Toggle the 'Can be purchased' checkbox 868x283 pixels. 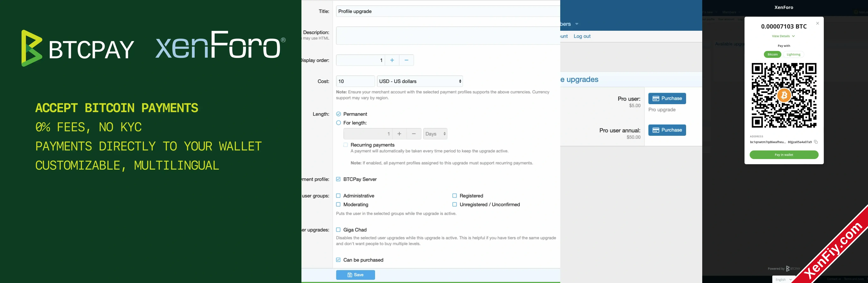338,260
